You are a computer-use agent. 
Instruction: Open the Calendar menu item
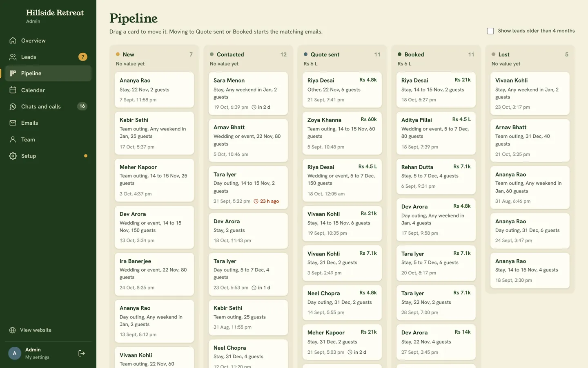coord(48,90)
